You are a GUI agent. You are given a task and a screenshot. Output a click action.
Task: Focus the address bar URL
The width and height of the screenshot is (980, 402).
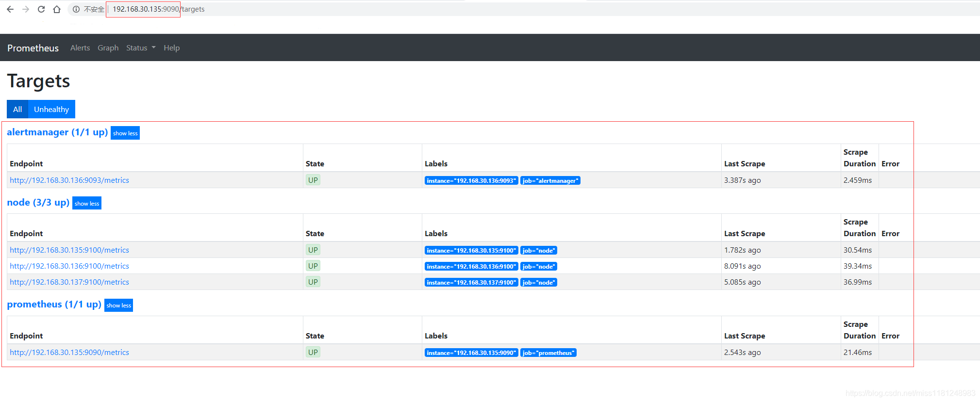pyautogui.click(x=159, y=9)
